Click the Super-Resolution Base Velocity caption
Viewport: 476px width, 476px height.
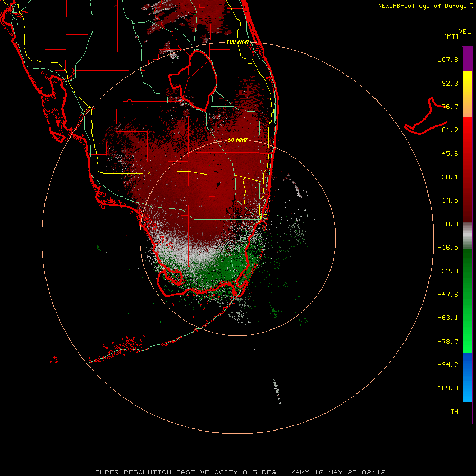click(240, 472)
